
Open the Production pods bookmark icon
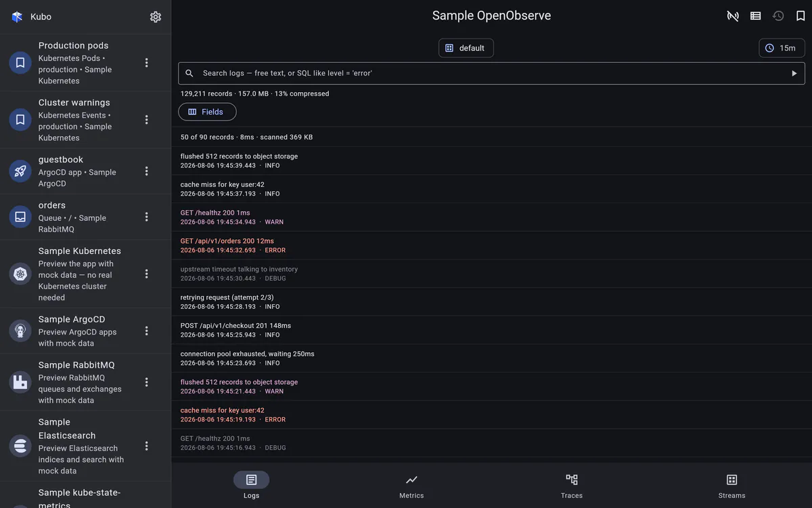point(20,63)
